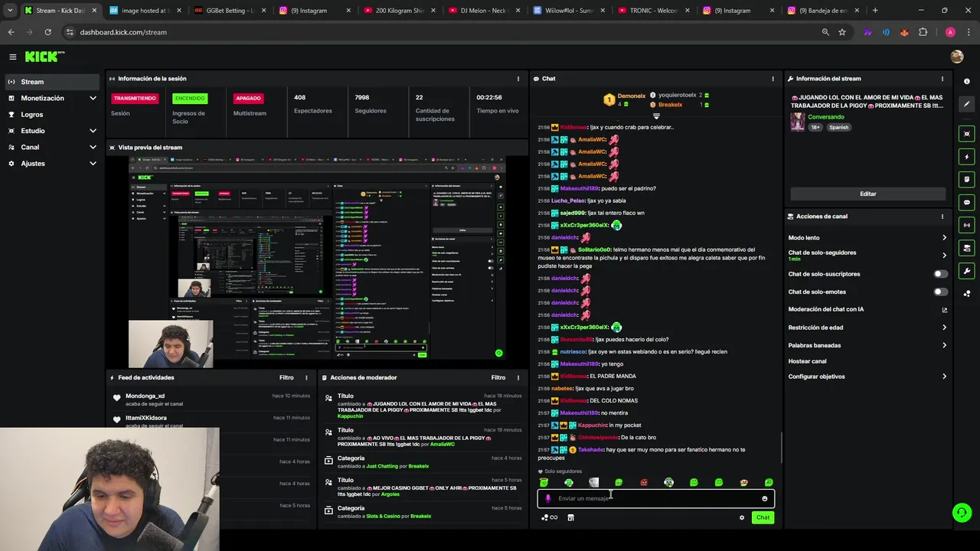
Task: Click the points infinity icon below the message box
Action: pos(550,517)
